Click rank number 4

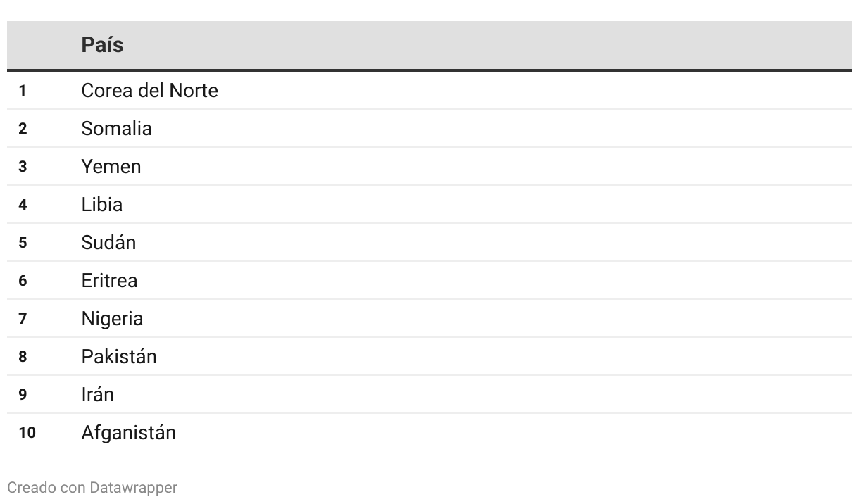(23, 205)
